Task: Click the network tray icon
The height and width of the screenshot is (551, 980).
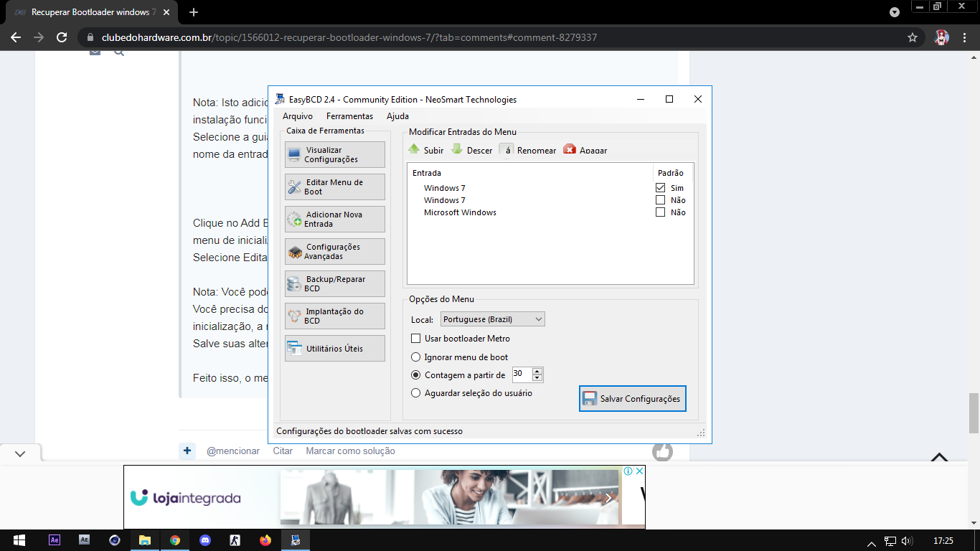Action: [x=890, y=541]
